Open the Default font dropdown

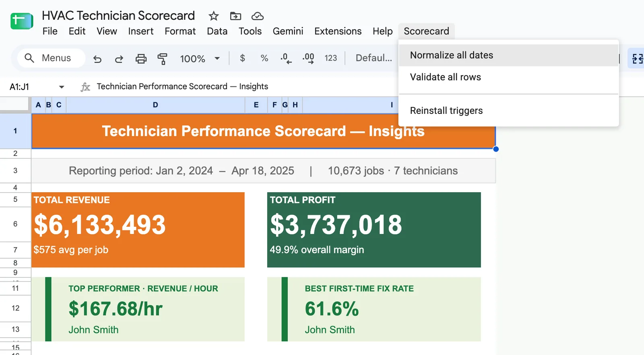374,58
